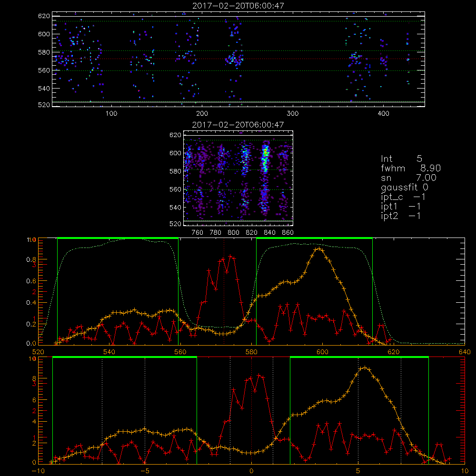
Task: Click the left thick green bar atop the upper profile plot
Action: point(118,238)
